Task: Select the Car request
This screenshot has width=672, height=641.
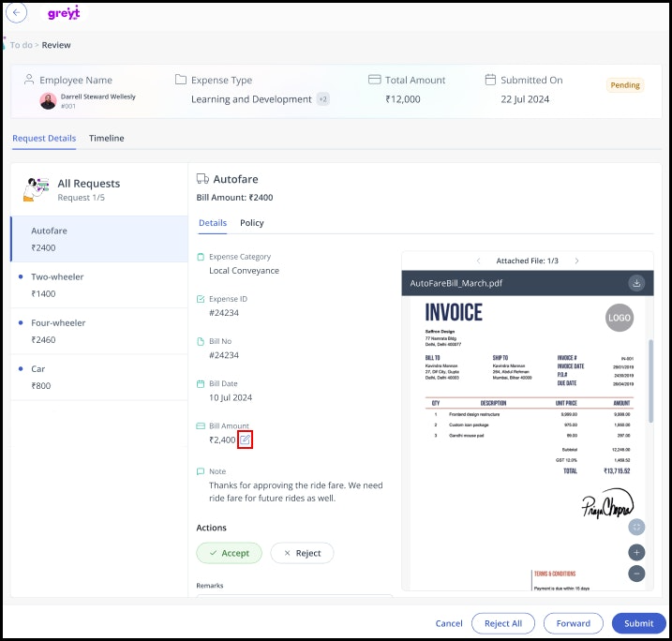Action: pyautogui.click(x=99, y=377)
